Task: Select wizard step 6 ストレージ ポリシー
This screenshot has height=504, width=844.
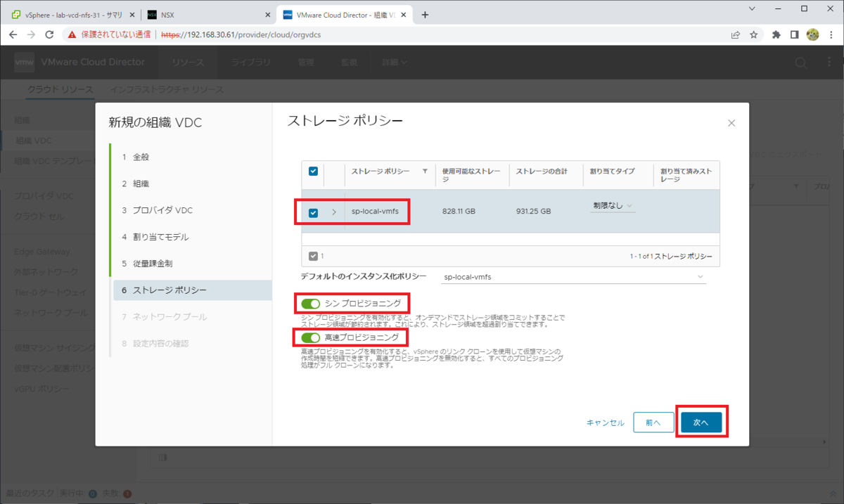Action: coord(192,290)
